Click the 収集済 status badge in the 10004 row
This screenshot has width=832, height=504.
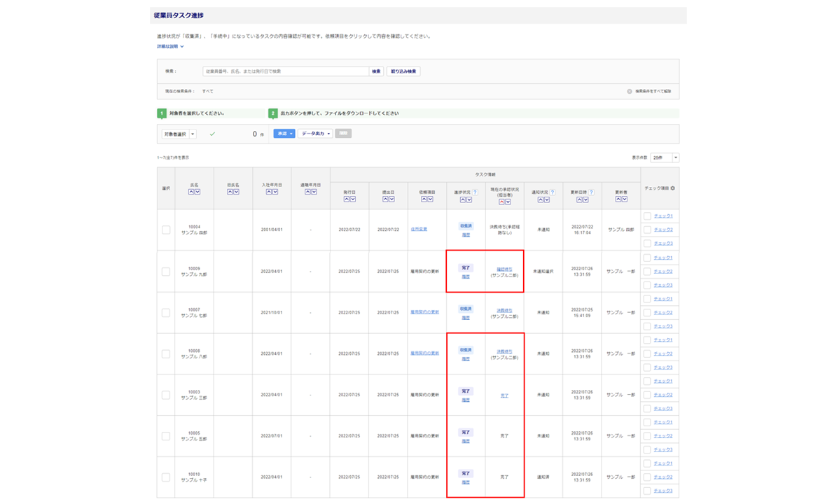tap(465, 226)
